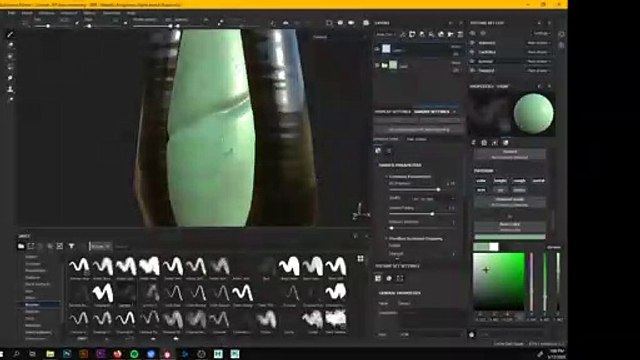The image size is (640, 360).
Task: Open the Texture Set List Settings dropdown
Action: [542, 33]
